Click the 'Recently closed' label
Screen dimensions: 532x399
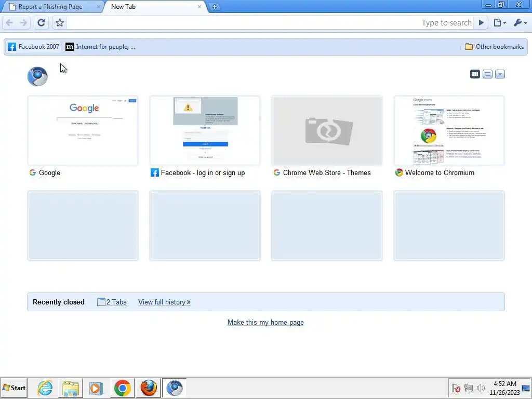(59, 302)
